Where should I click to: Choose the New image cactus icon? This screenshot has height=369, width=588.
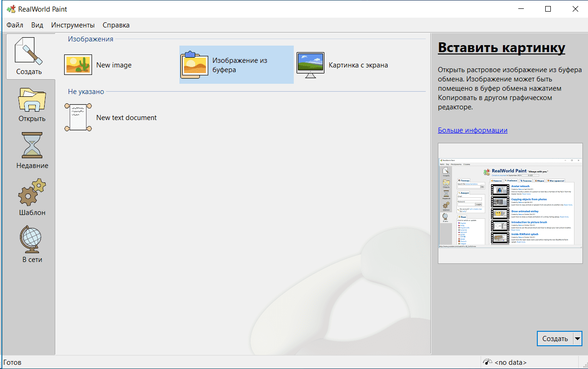78,65
